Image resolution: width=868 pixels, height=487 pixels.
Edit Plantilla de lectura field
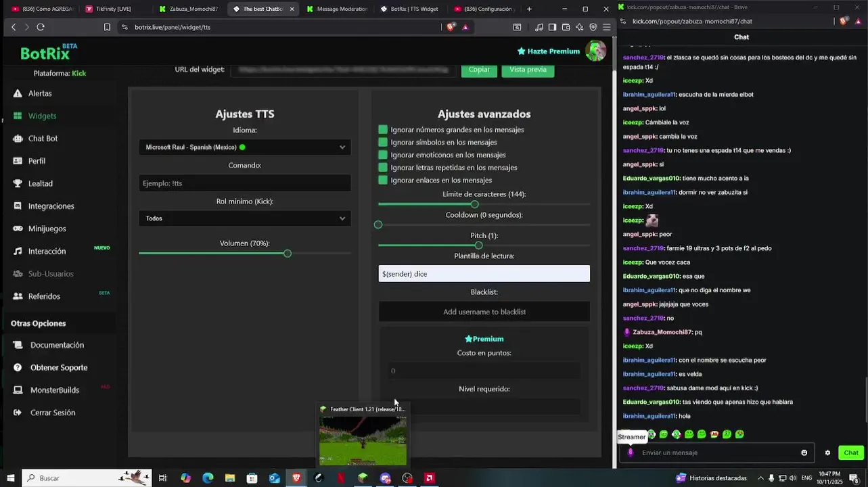click(484, 273)
